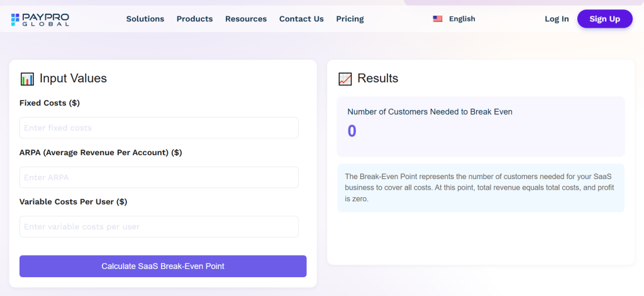Click the Break-Even Point explanation text box

[x=481, y=188]
